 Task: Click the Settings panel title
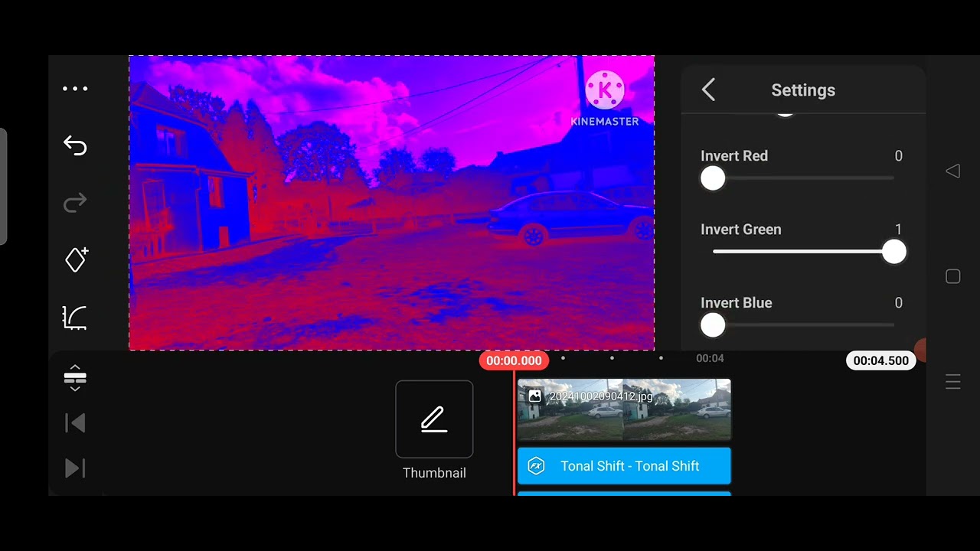click(803, 90)
